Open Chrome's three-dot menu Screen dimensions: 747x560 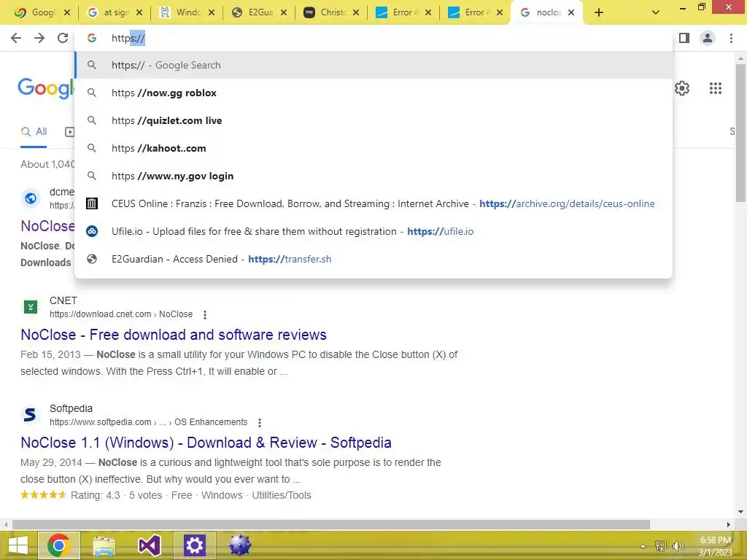[731, 38]
